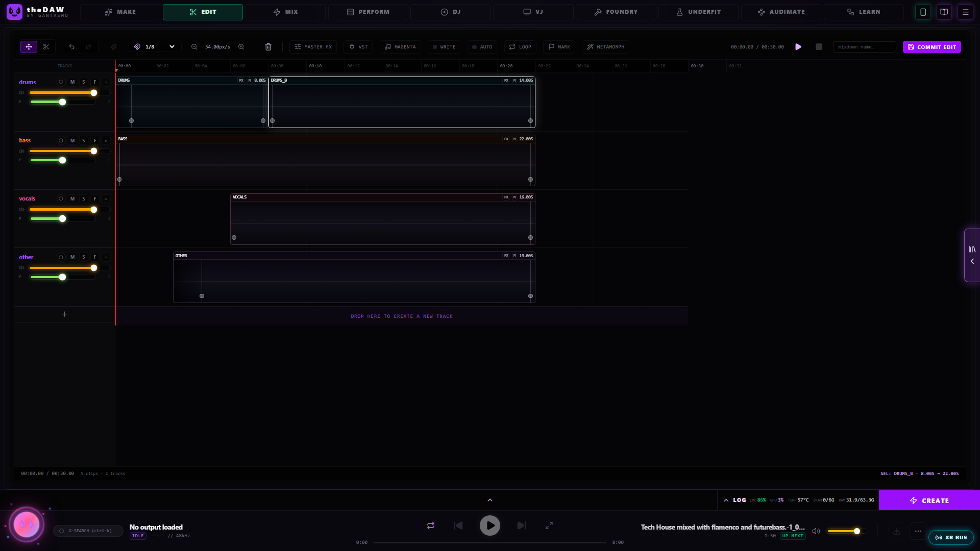Viewport: 980px width, 551px height.
Task: Open the more options ellipsis in player
Action: [918, 531]
